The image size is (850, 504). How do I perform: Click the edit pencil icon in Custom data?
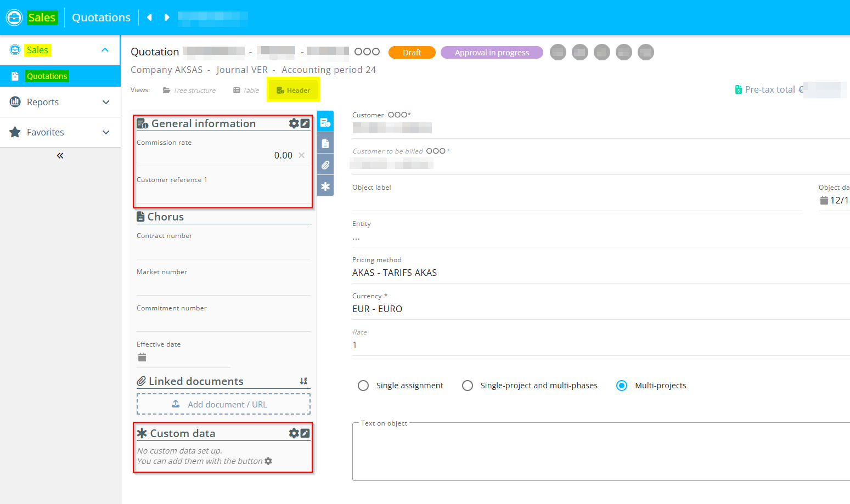click(x=305, y=433)
